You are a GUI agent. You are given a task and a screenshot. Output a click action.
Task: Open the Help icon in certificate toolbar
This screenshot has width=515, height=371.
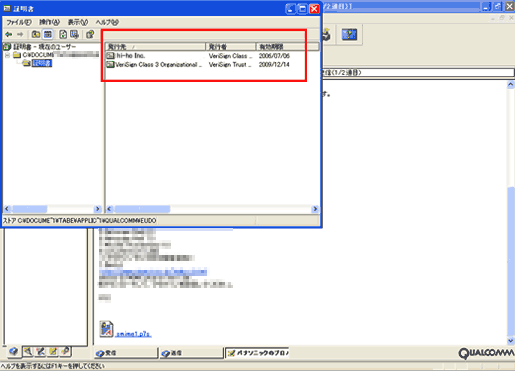[x=90, y=34]
